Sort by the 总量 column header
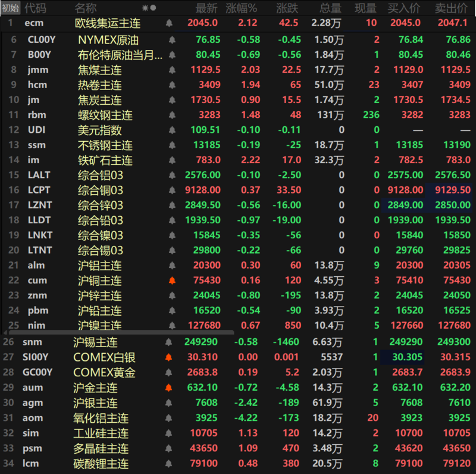 tap(331, 8)
